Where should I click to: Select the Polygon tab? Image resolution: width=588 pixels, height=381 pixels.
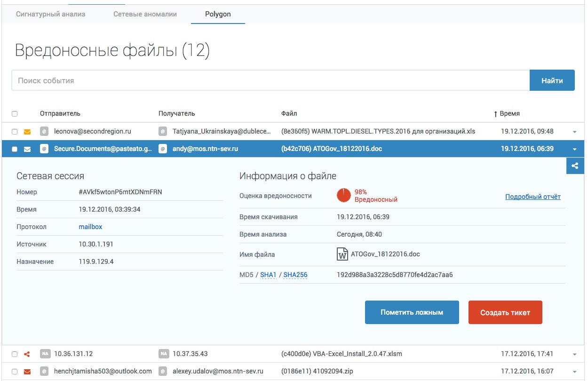pyautogui.click(x=218, y=14)
